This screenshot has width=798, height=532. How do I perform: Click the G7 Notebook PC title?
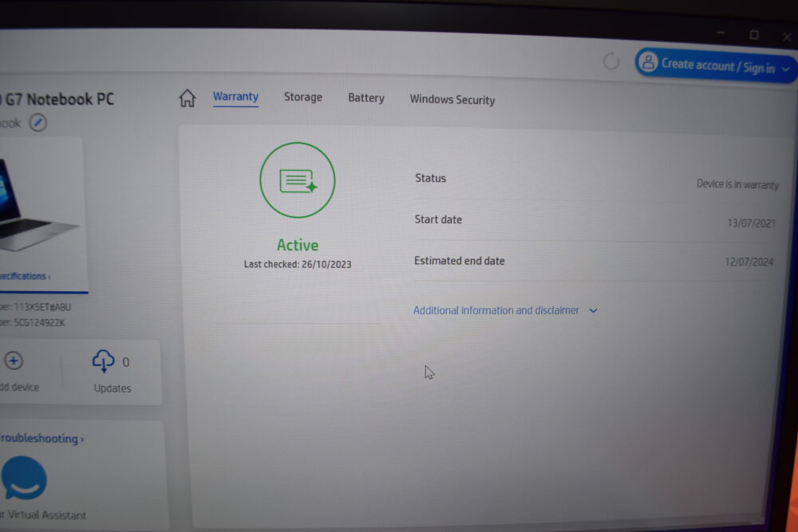pos(58,99)
